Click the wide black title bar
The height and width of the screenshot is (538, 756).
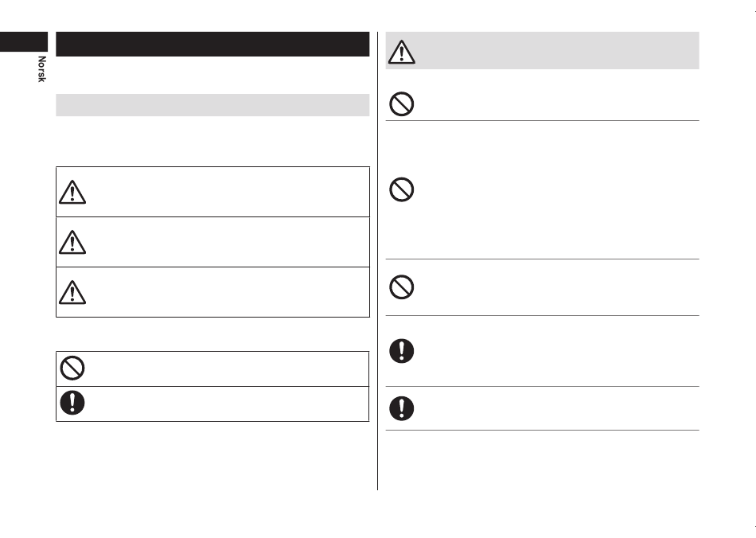pos(212,45)
